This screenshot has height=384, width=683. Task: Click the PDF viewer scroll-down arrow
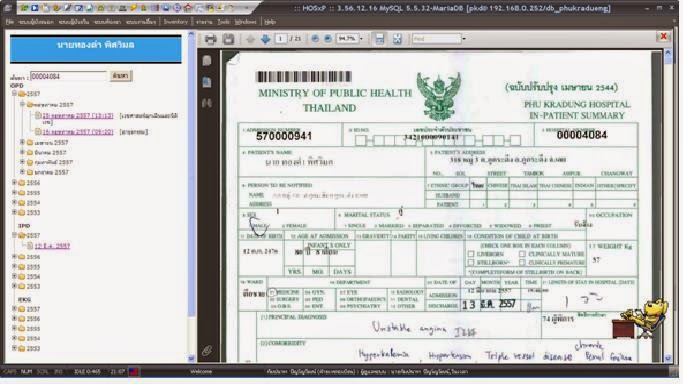pos(668,358)
